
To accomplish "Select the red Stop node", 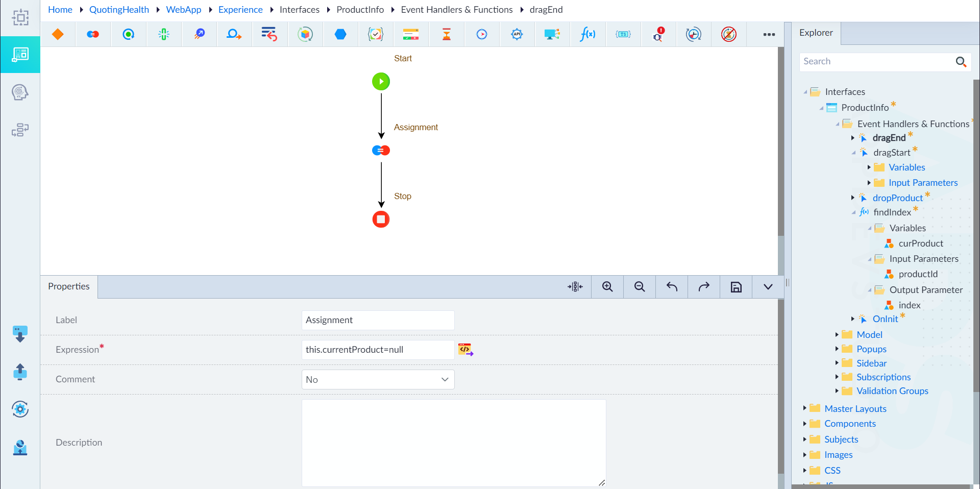I will coord(381,219).
